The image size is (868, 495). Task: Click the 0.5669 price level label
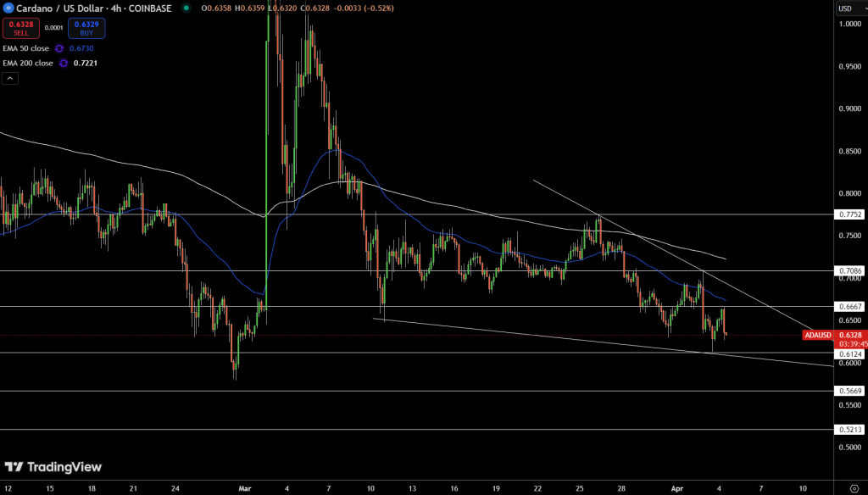click(x=849, y=391)
